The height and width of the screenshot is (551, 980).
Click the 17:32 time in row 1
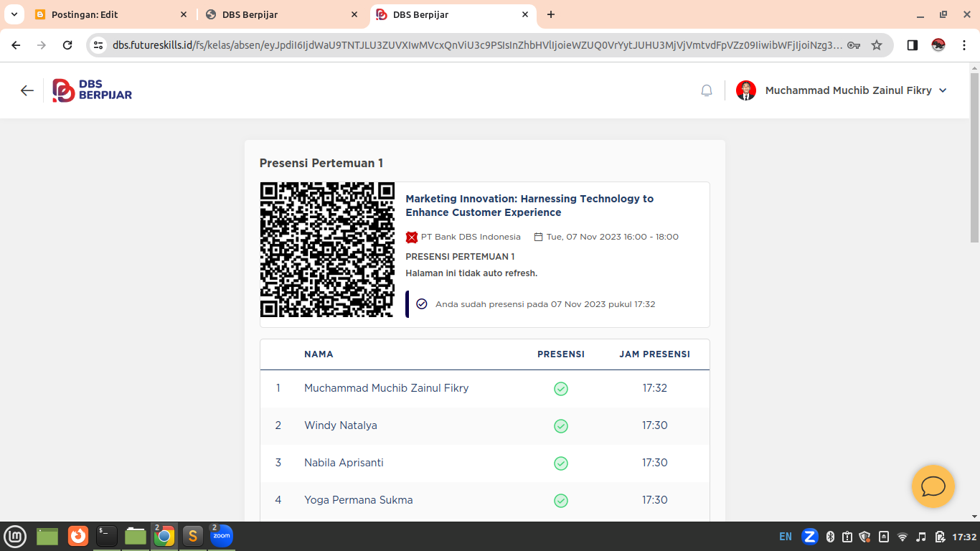point(655,388)
